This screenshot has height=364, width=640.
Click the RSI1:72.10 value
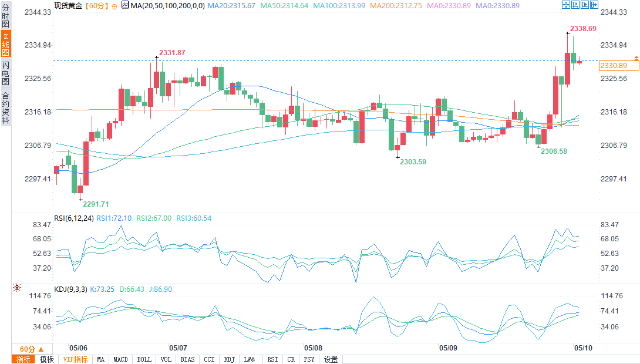(114, 218)
